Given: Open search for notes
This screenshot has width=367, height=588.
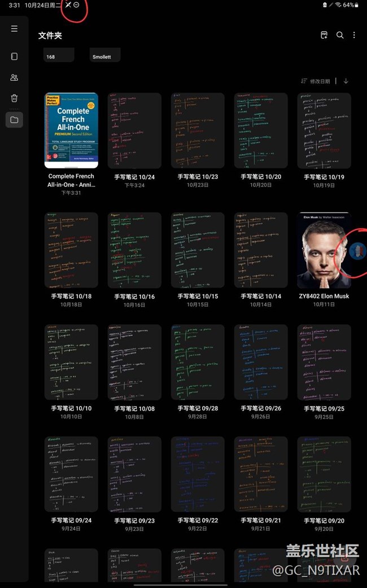Looking at the screenshot, I should pyautogui.click(x=340, y=35).
